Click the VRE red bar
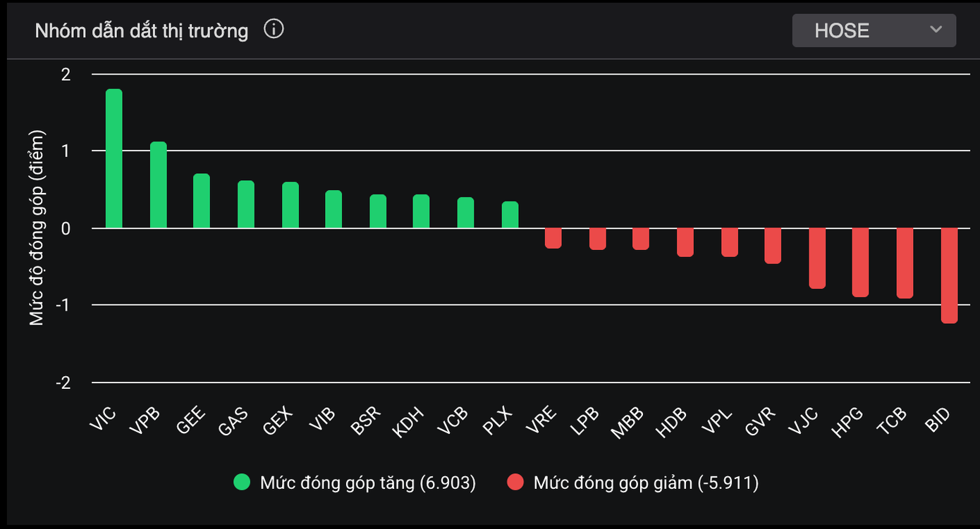 (553, 238)
